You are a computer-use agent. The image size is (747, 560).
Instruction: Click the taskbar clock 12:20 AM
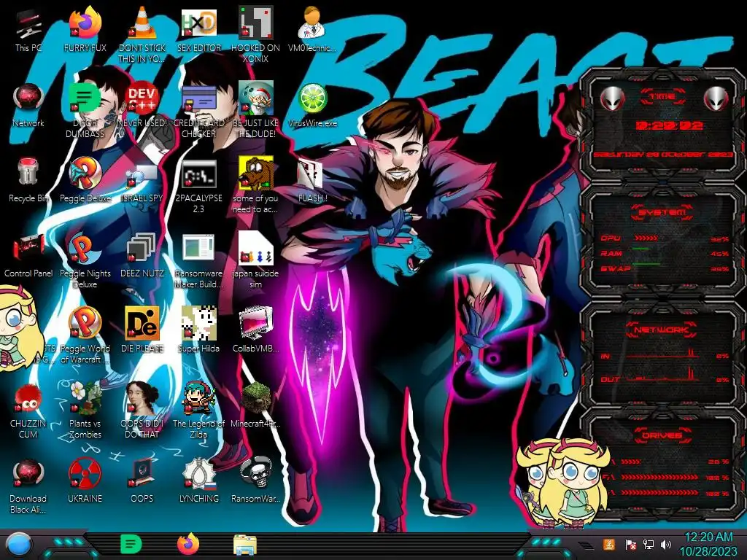(x=708, y=544)
